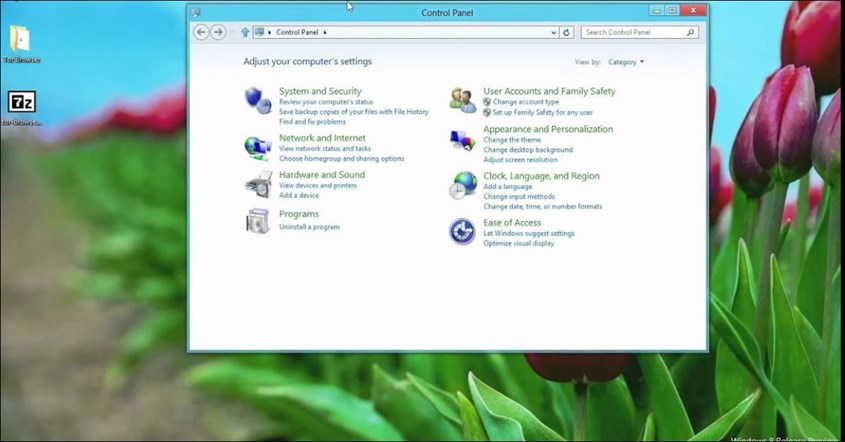Click Let Windows suggest settings
The width and height of the screenshot is (845, 442).
529,233
